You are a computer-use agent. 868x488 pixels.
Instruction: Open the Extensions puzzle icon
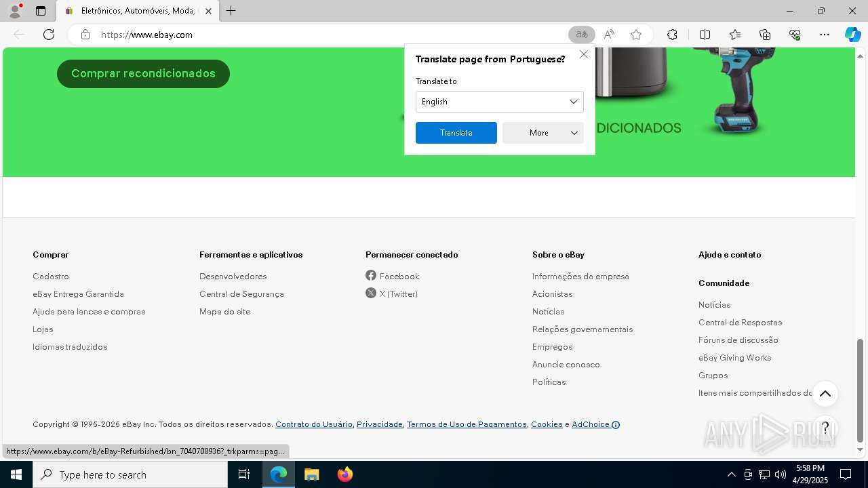tap(672, 35)
